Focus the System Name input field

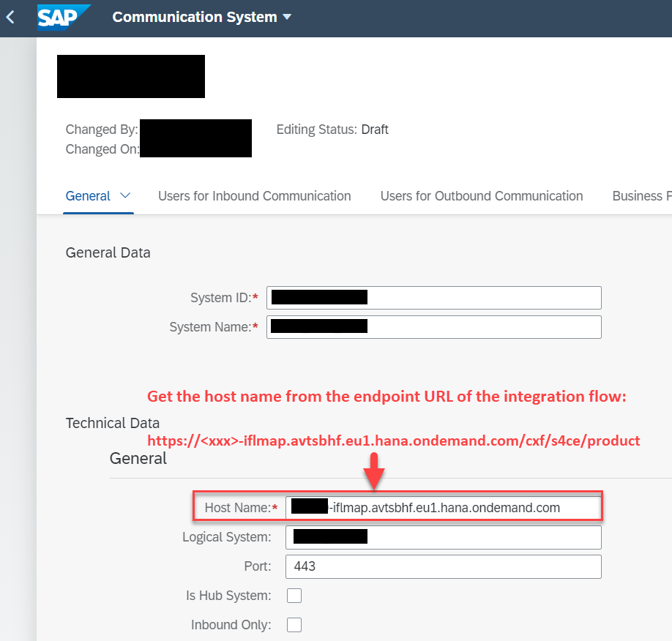(x=433, y=327)
